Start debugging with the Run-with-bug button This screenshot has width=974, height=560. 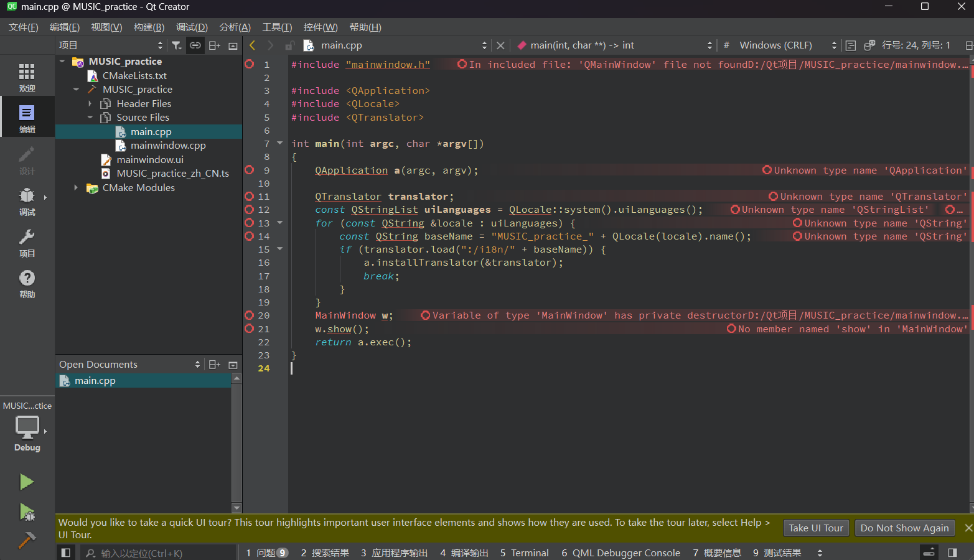[27, 511]
